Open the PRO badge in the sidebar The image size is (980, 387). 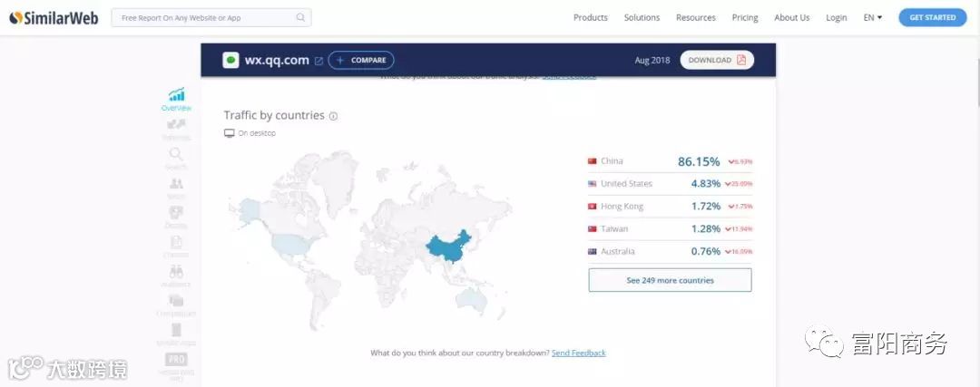click(176, 360)
